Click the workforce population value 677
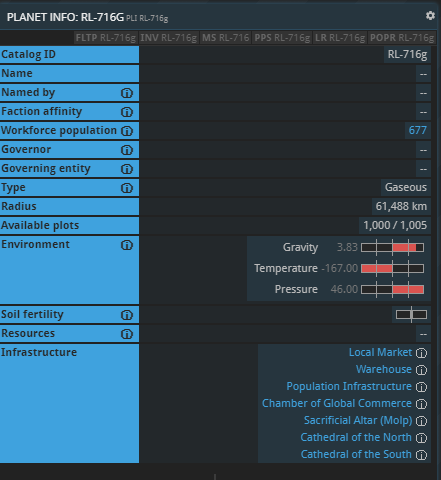Screen dimensions: 441x480 (417, 130)
